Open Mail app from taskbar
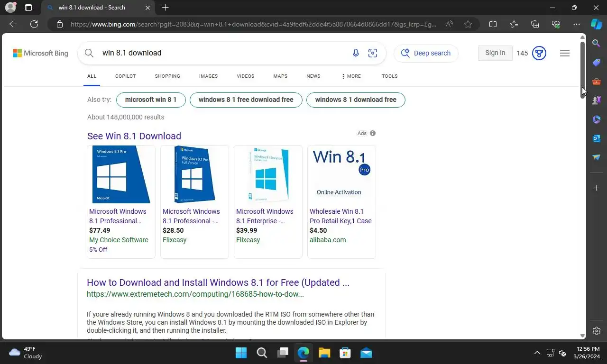 [x=366, y=353]
